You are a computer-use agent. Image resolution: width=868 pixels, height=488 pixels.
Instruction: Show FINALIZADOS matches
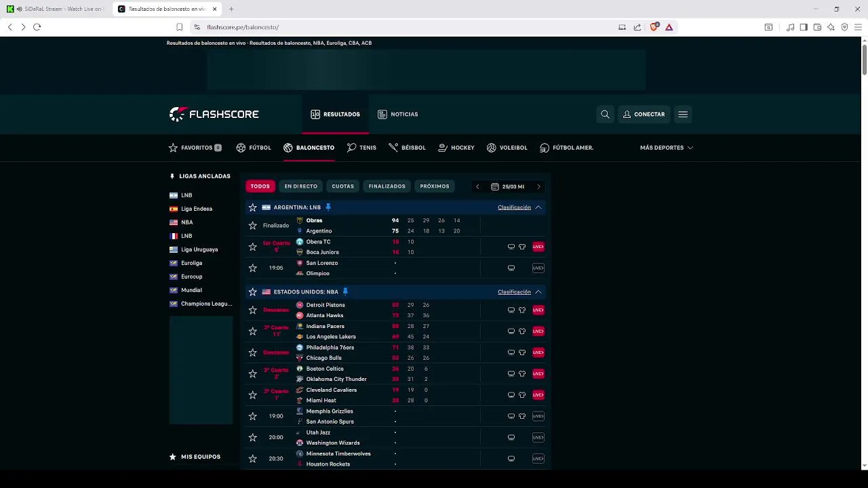pos(387,186)
